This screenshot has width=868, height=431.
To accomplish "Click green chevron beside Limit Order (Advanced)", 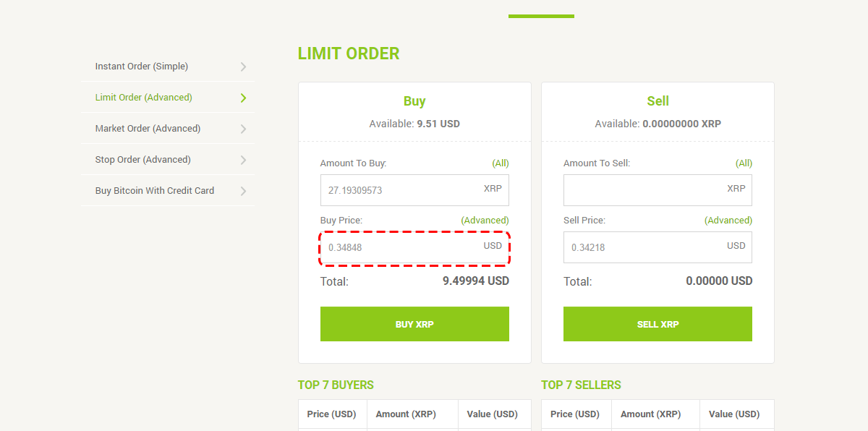I will (x=244, y=98).
